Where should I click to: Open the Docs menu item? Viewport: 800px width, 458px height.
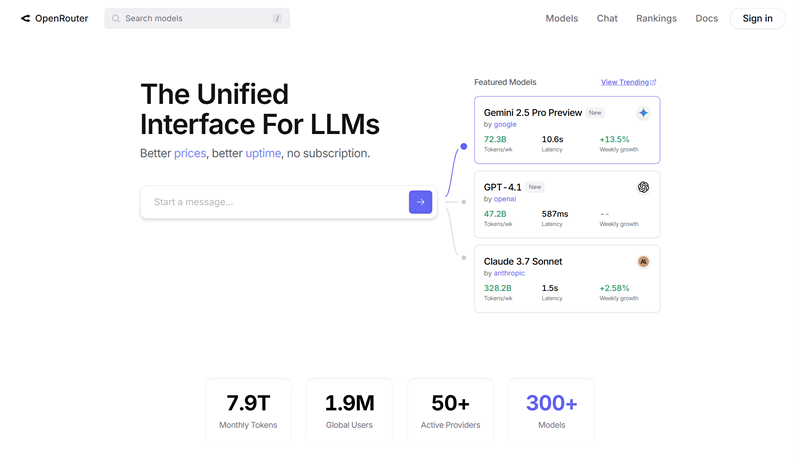(x=707, y=18)
